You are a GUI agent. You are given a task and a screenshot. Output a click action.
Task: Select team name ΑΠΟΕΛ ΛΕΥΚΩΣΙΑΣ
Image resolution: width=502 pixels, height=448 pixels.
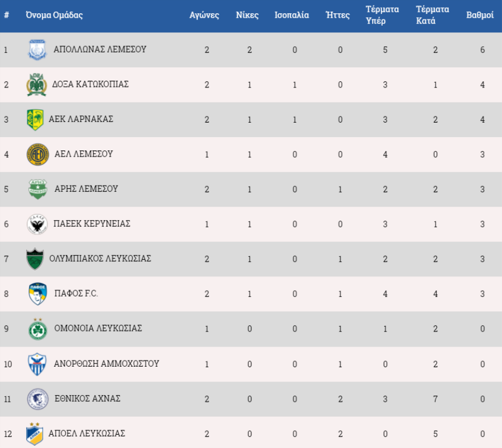click(87, 434)
